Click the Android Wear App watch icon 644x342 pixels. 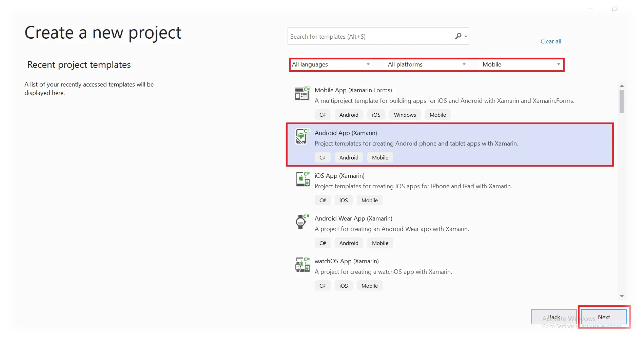pyautogui.click(x=302, y=222)
